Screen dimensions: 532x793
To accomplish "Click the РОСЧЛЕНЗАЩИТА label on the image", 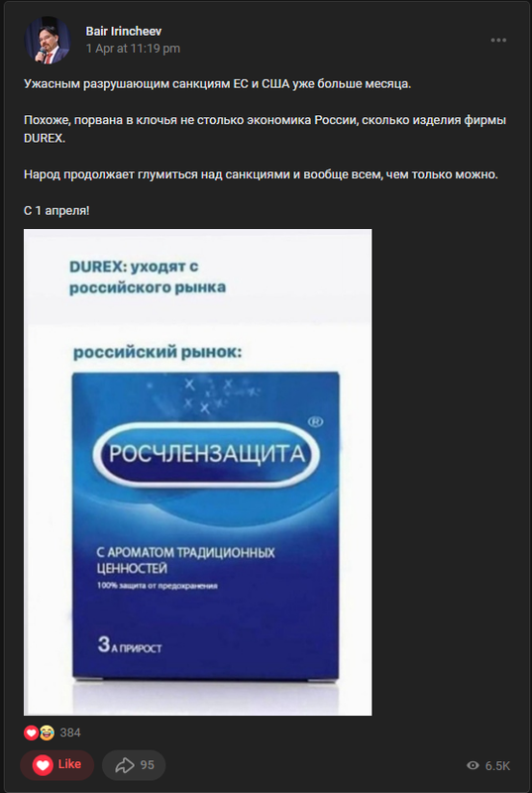I will [207, 455].
